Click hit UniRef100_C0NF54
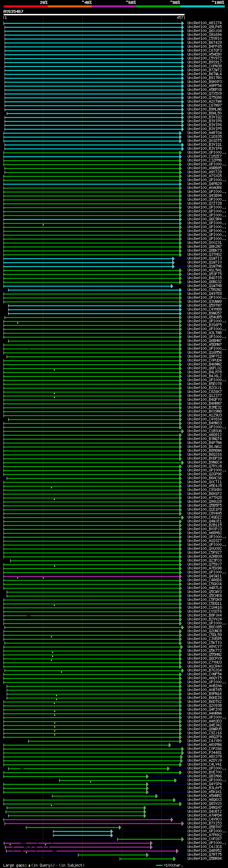Screen dimensions: 228x868 [204, 674]
